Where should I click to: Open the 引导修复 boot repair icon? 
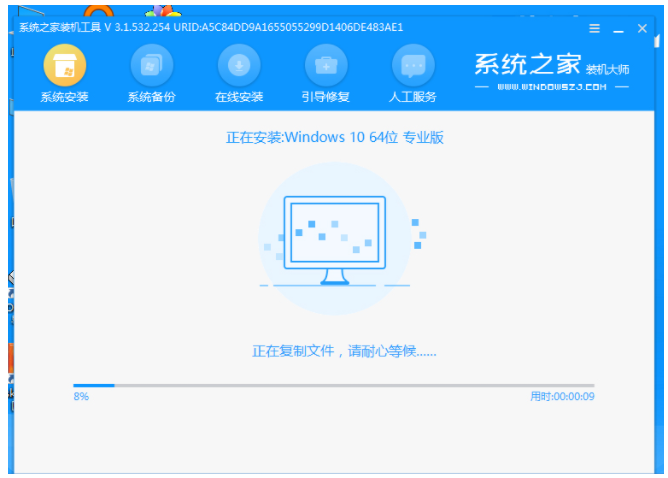pos(326,66)
